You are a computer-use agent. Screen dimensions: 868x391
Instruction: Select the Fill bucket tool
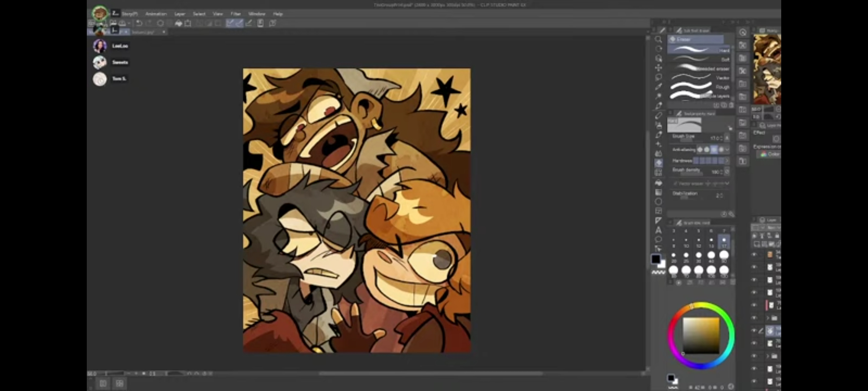(x=658, y=183)
